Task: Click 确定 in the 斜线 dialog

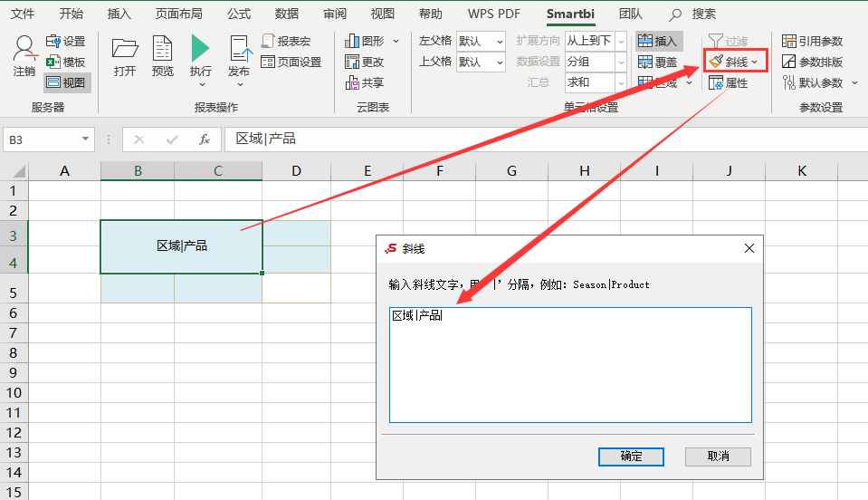Action: (x=631, y=457)
